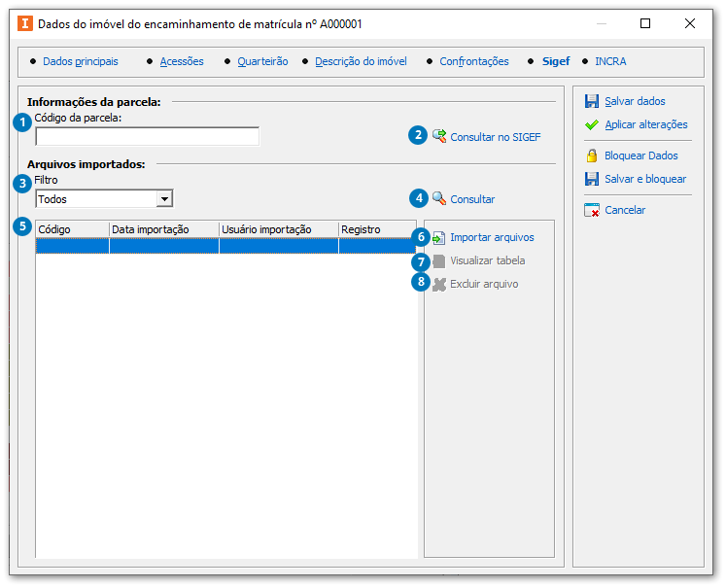726x588 pixels.
Task: Click the Usuário importação column header
Action: [278, 229]
